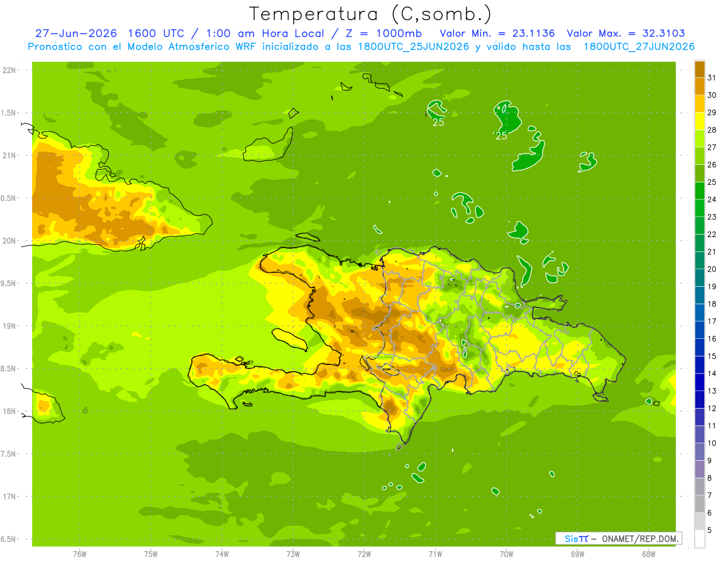
Task: Click legend swatch between 25 and 26
Action: point(699,173)
